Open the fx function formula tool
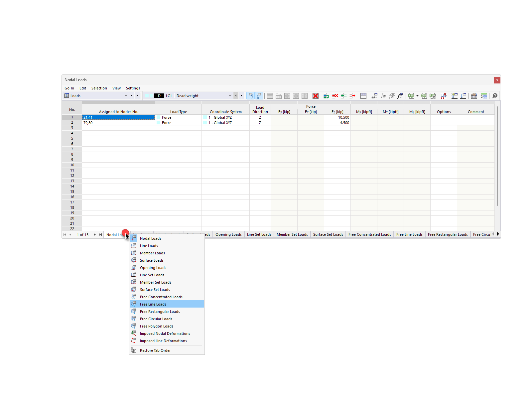 [383, 96]
